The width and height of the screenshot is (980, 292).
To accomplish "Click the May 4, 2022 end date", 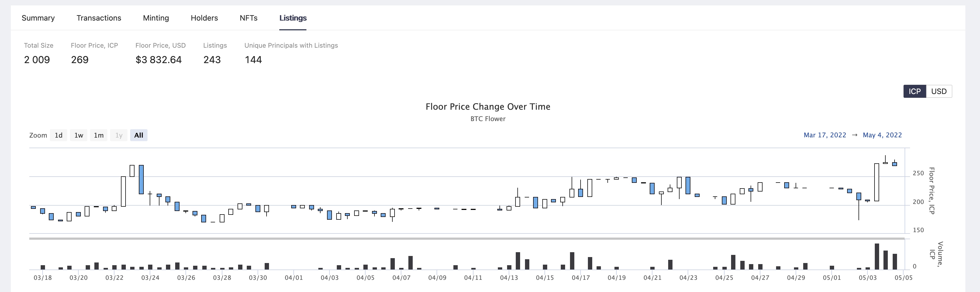I will (882, 135).
